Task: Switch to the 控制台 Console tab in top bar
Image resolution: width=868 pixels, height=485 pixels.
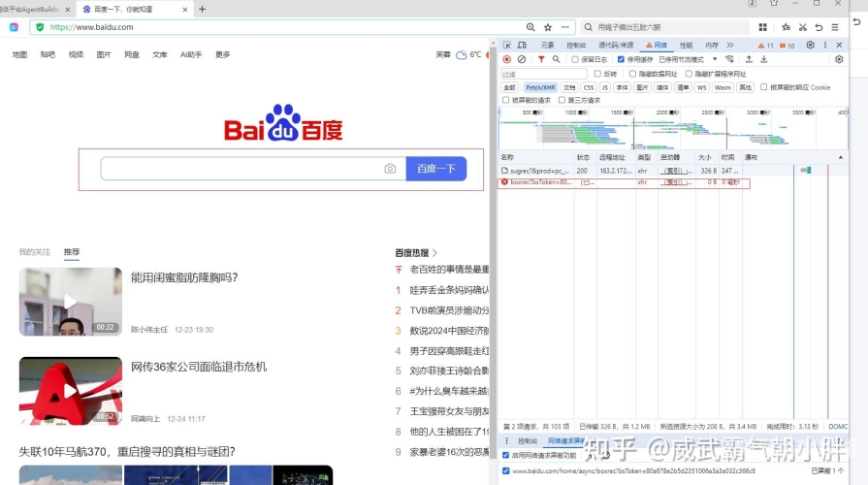Action: pos(576,46)
